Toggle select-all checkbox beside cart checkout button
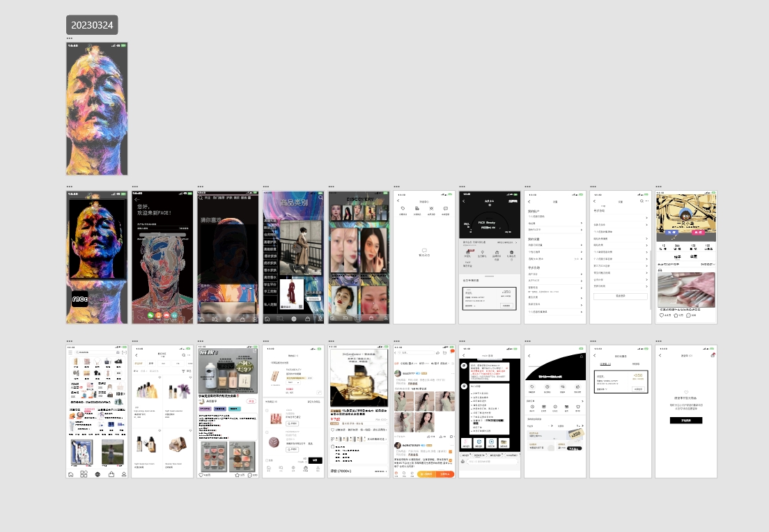The image size is (769, 532). pos(267,460)
